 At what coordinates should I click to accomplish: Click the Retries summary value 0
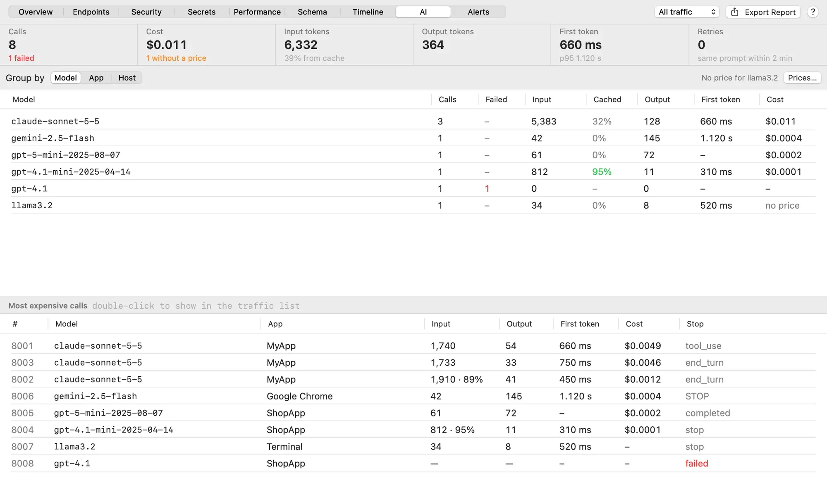pos(701,45)
